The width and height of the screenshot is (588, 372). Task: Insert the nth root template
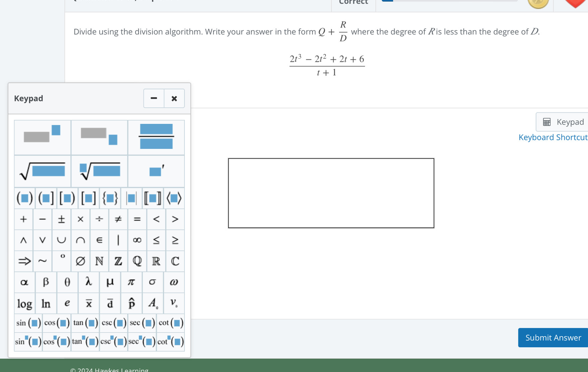(99, 171)
